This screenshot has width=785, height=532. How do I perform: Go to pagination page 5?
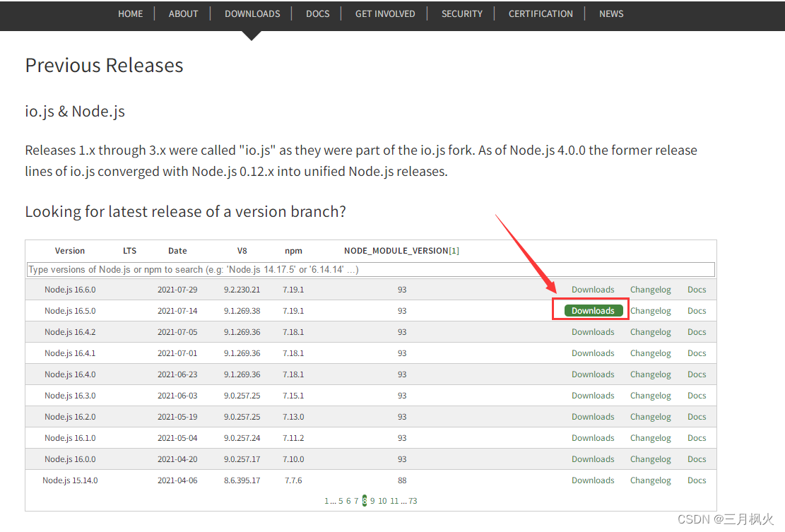tap(341, 501)
